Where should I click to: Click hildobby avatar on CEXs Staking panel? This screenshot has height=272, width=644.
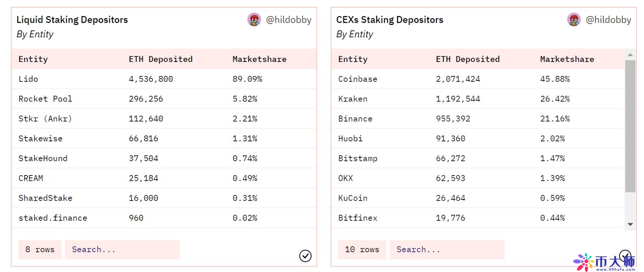574,19
